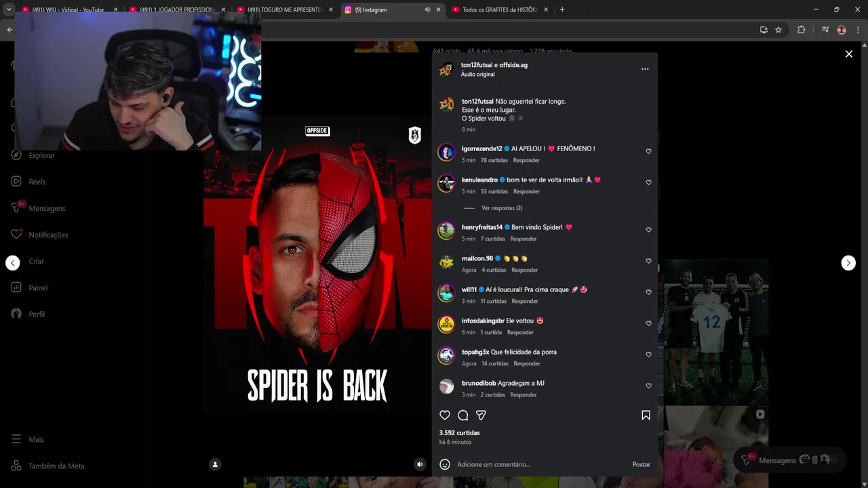Click install app icon in address bar
This screenshot has width=868, height=488.
(x=764, y=30)
